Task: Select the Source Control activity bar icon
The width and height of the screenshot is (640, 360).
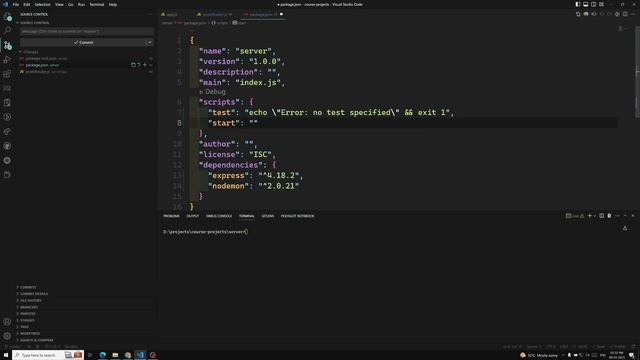Action: (x=7, y=45)
